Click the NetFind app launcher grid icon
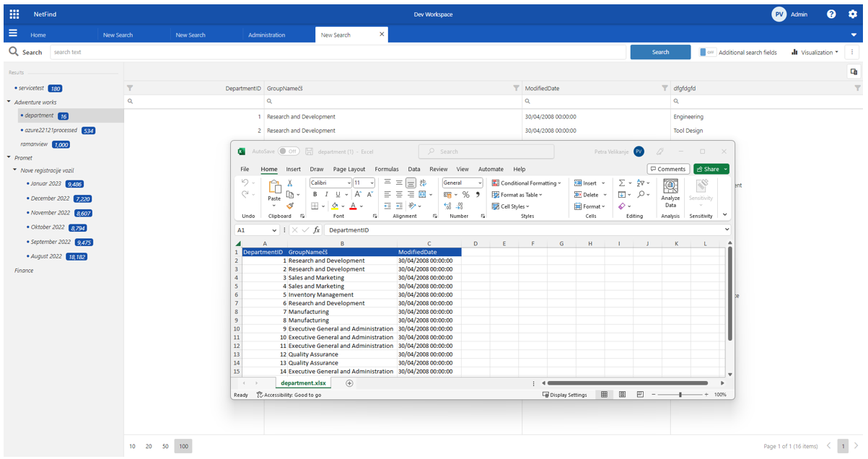This screenshot has height=459, width=868. coord(14,14)
